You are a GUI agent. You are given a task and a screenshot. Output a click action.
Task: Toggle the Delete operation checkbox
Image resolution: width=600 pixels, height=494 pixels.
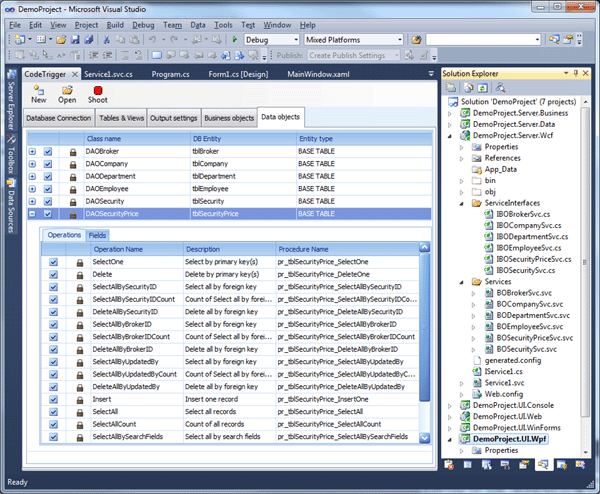54,275
